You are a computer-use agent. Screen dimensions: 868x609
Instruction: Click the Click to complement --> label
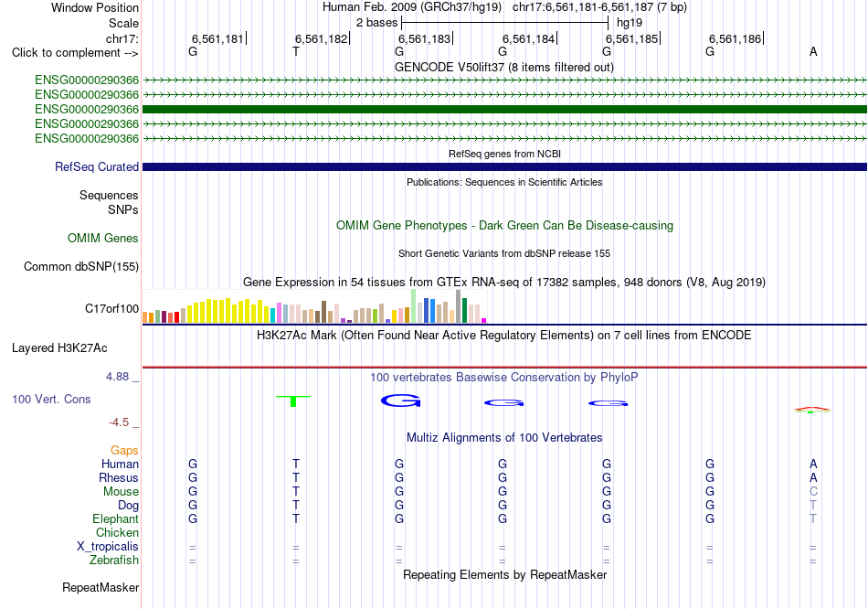[75, 53]
